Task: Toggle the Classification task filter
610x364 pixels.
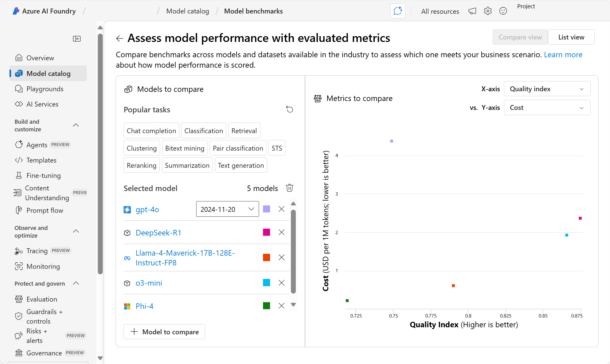Action: pyautogui.click(x=204, y=131)
